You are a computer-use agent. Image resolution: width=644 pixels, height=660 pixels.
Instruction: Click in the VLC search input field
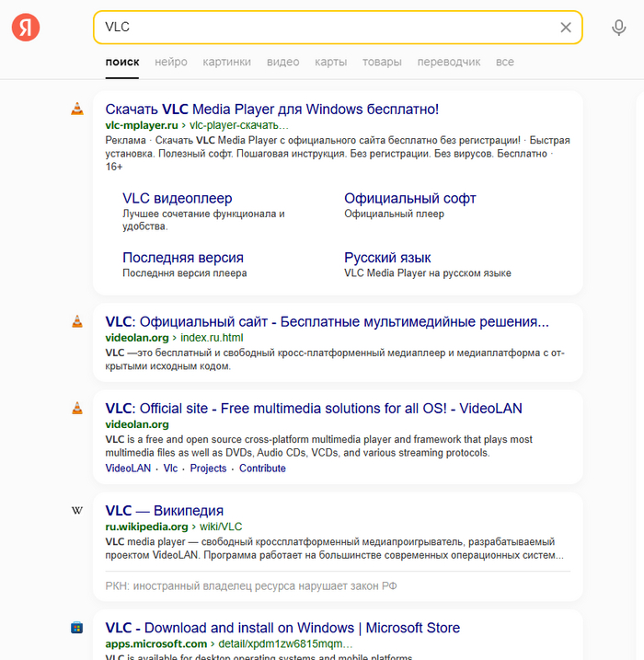[x=322, y=28]
